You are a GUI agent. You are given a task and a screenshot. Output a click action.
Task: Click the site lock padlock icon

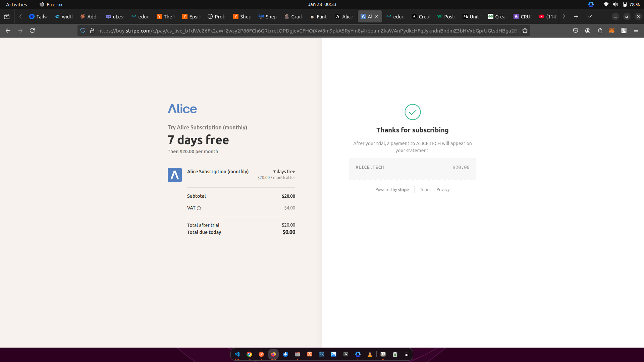92,31
